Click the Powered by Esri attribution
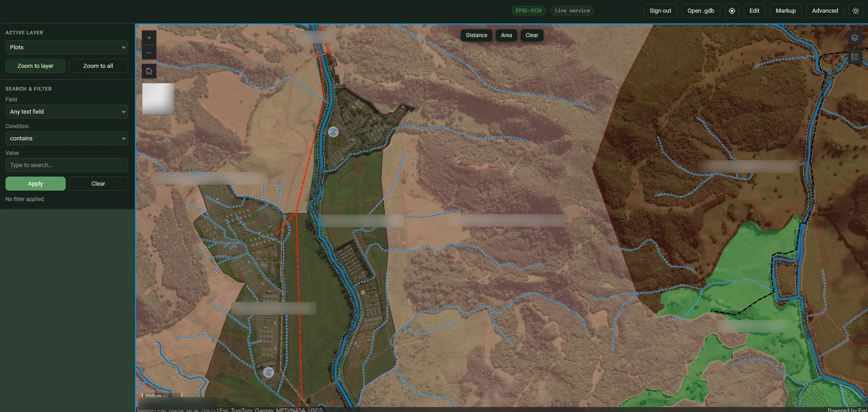 (x=847, y=410)
